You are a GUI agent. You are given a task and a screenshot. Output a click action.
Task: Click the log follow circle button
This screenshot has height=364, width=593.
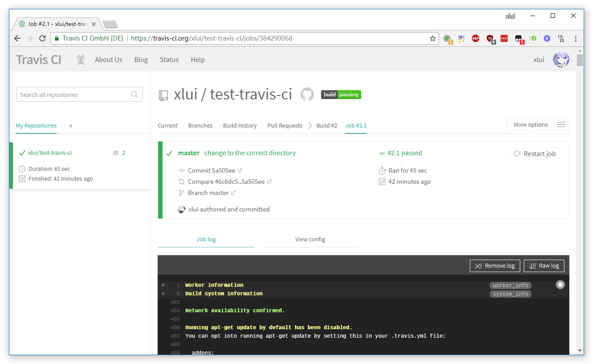560,285
